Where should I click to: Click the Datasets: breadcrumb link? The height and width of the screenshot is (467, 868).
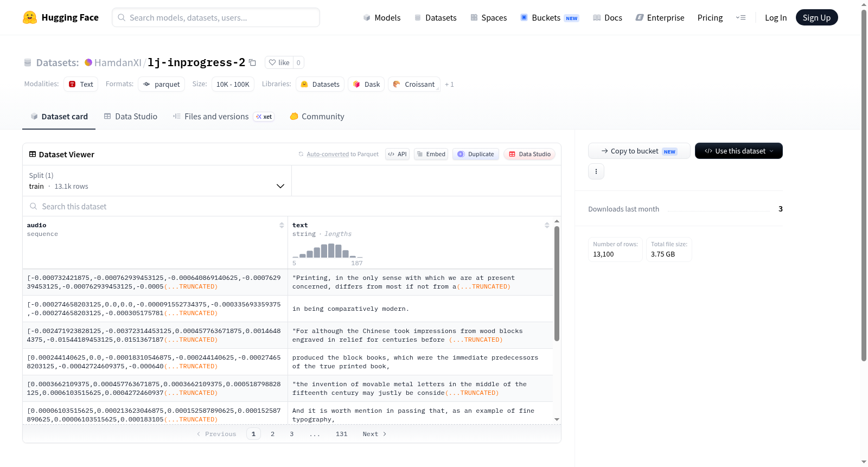(58, 62)
